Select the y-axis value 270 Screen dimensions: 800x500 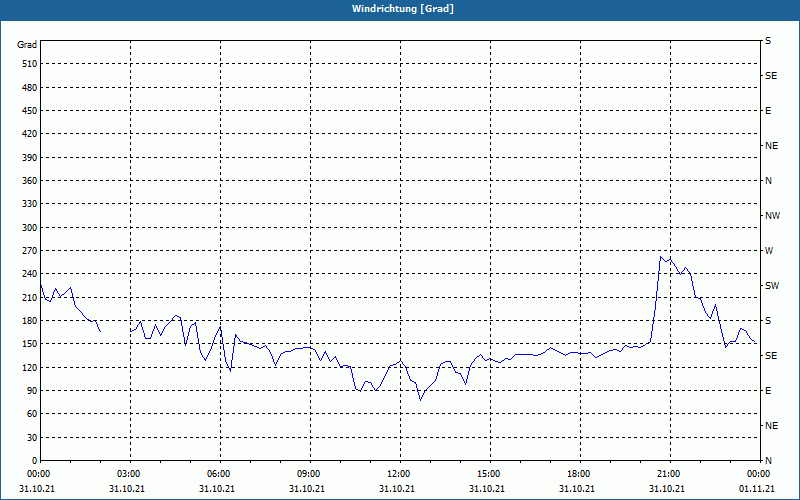(x=30, y=251)
